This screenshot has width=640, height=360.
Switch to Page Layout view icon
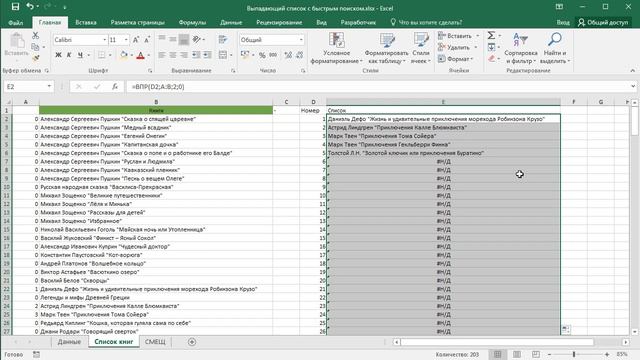[516, 354]
